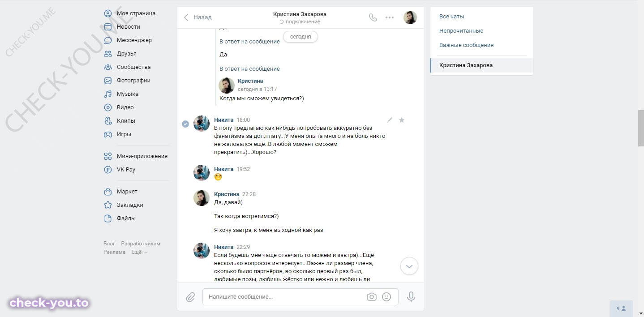Open header avatar of Кристина Захарова
Screen dimensions: 644x317
410,17
